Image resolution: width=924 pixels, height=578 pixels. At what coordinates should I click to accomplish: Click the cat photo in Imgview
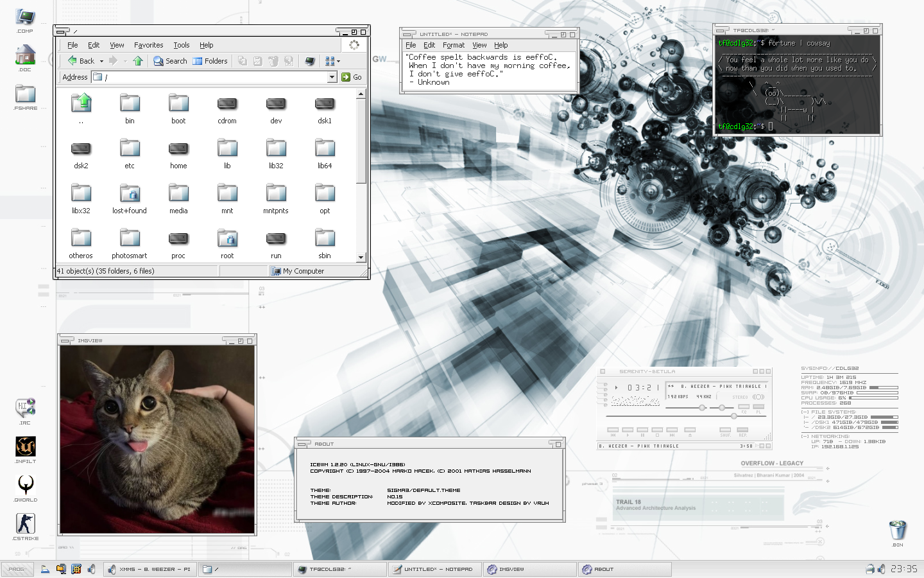[x=157, y=439]
